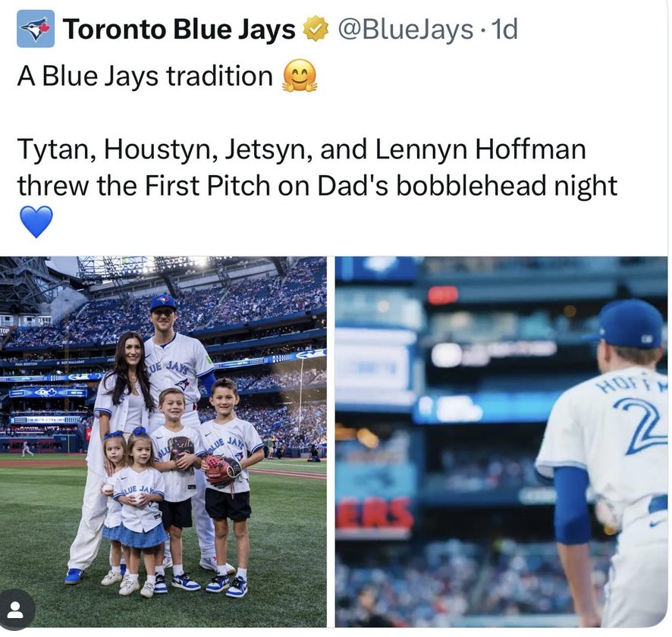Open the Toronto Blue Jays display name
The width and height of the screenshot is (672, 637).
coord(179,29)
